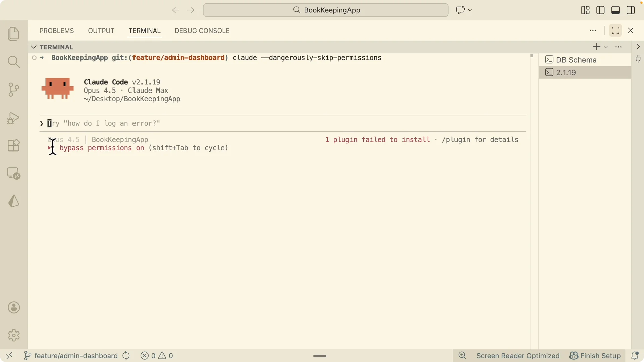Collapse the terminal tabs list arrow
The width and height of the screenshot is (644, 362).
tap(638, 47)
